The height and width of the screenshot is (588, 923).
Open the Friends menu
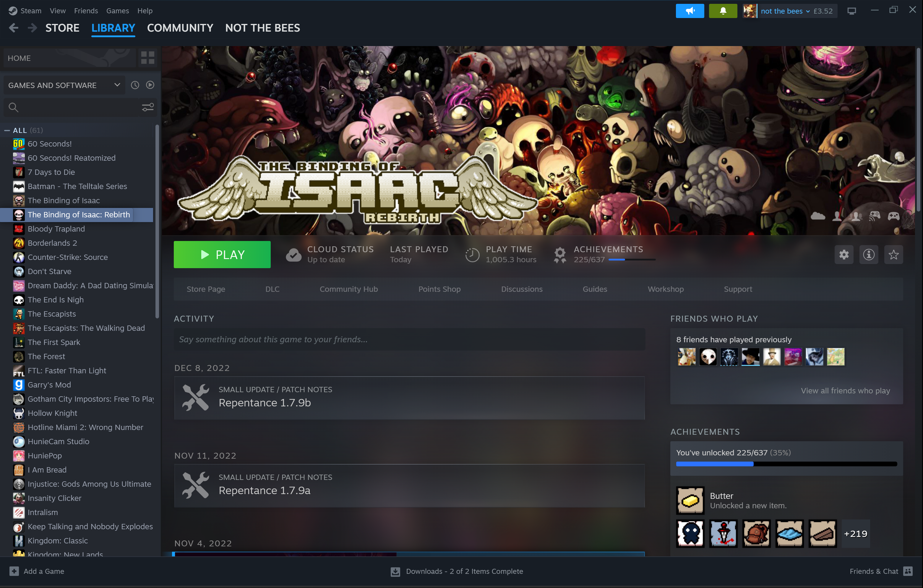[x=86, y=11]
